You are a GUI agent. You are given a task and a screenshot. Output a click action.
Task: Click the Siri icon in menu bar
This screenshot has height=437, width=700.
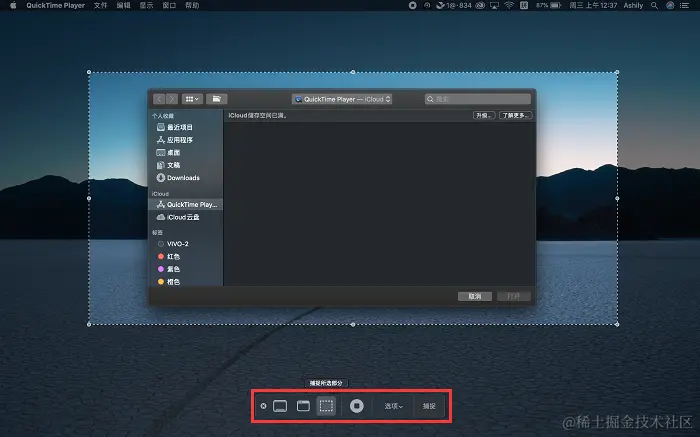(x=670, y=5)
